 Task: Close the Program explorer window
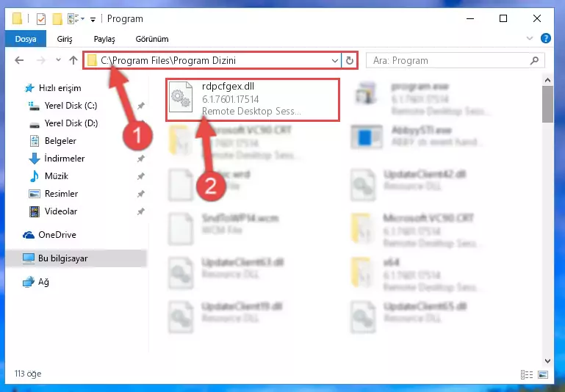point(537,18)
